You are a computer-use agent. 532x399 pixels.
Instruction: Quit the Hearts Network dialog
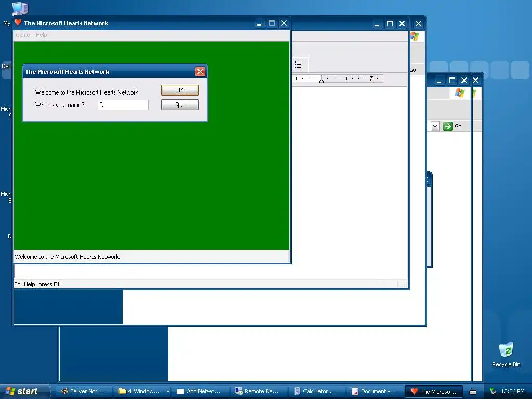(x=180, y=105)
